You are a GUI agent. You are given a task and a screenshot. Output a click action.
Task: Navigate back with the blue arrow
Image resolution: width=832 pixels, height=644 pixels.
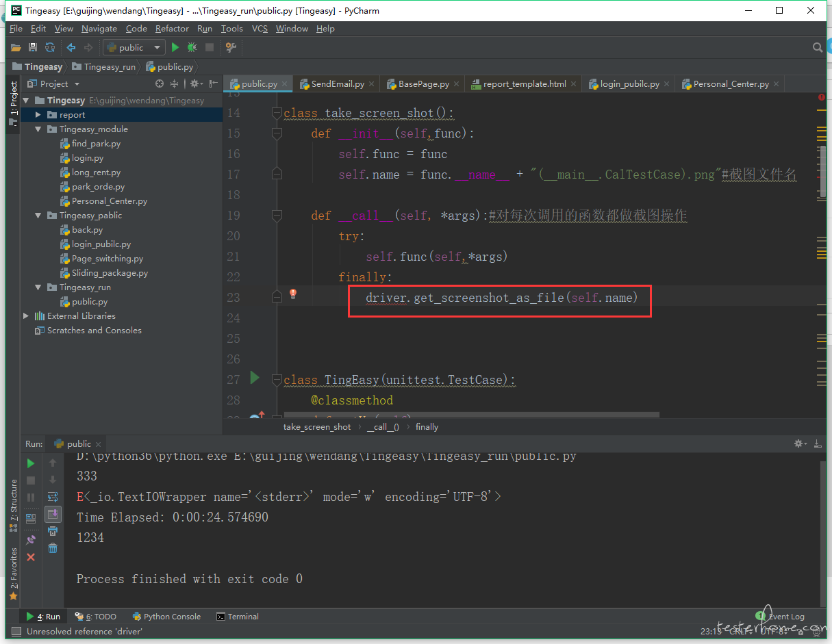(x=71, y=47)
